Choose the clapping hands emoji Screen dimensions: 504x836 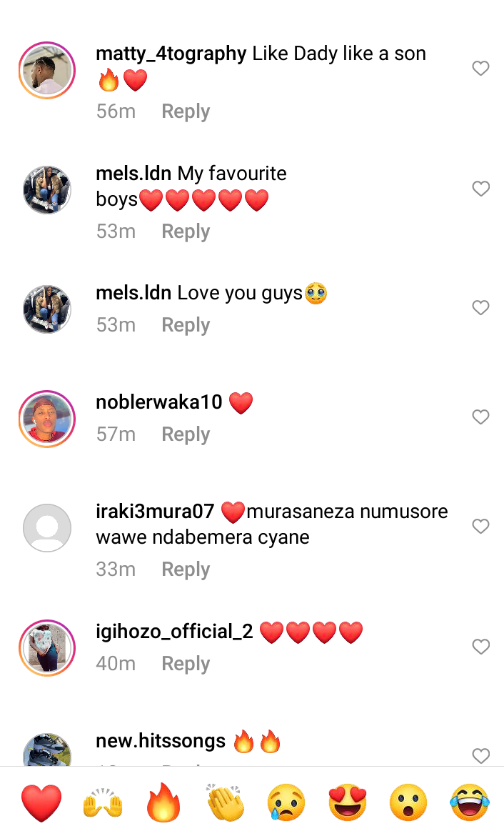[x=225, y=802]
